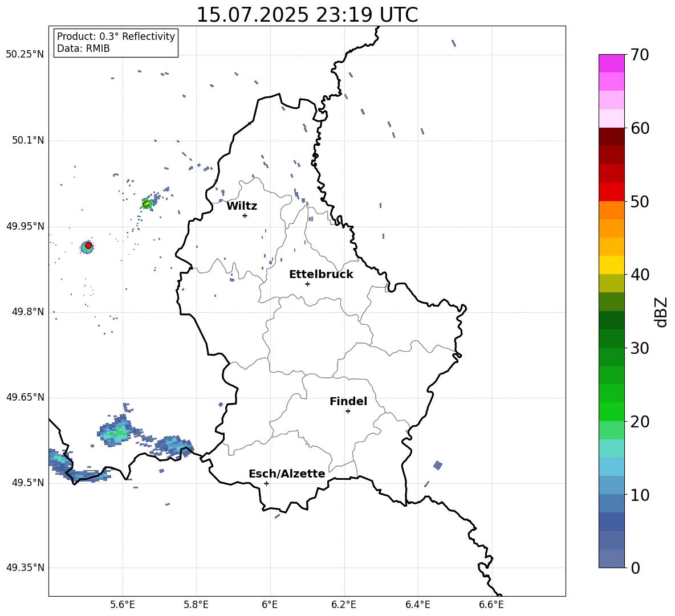Select the Findel station label

[x=348, y=401]
